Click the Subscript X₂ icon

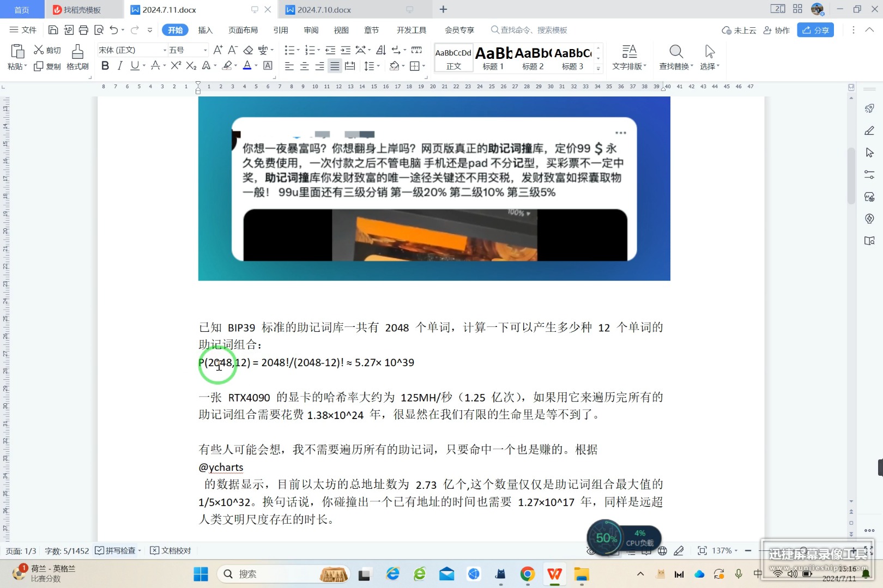(x=191, y=65)
